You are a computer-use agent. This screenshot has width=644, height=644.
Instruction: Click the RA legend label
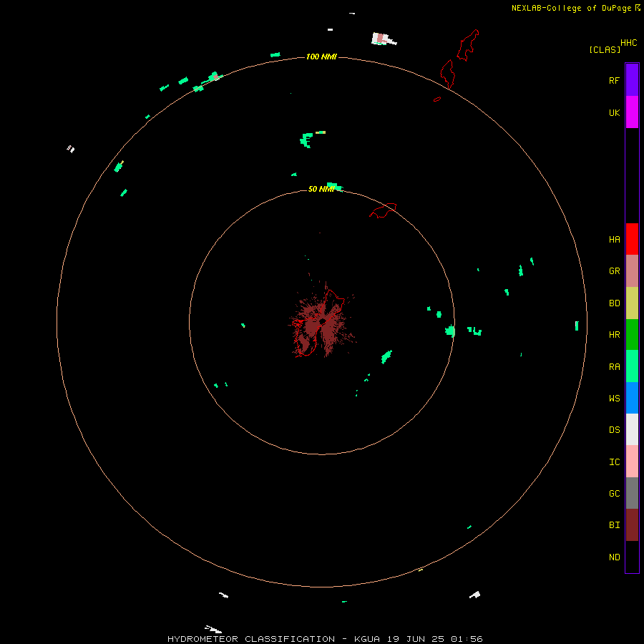(614, 367)
